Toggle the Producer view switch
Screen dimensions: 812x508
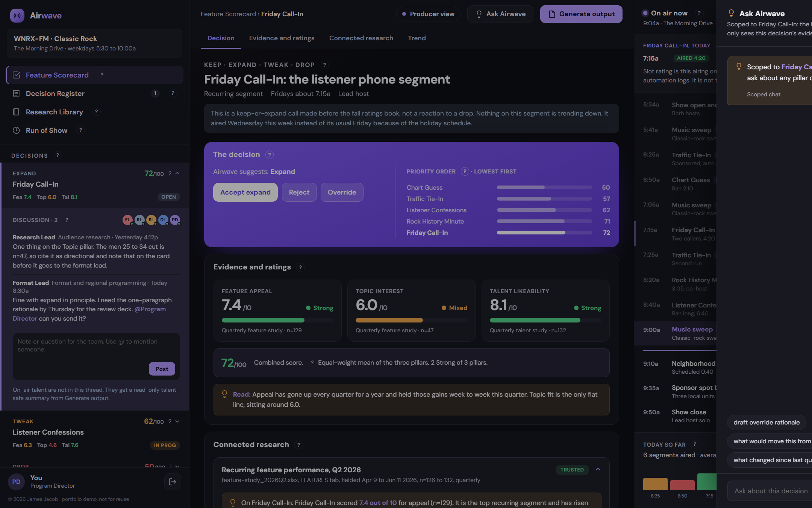[428, 14]
